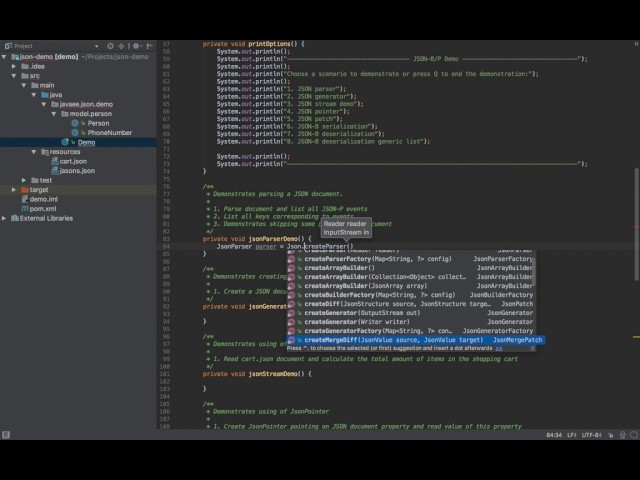This screenshot has width=640, height=480.
Task: Open the gear settings icon in Project panel
Action: pos(136,46)
